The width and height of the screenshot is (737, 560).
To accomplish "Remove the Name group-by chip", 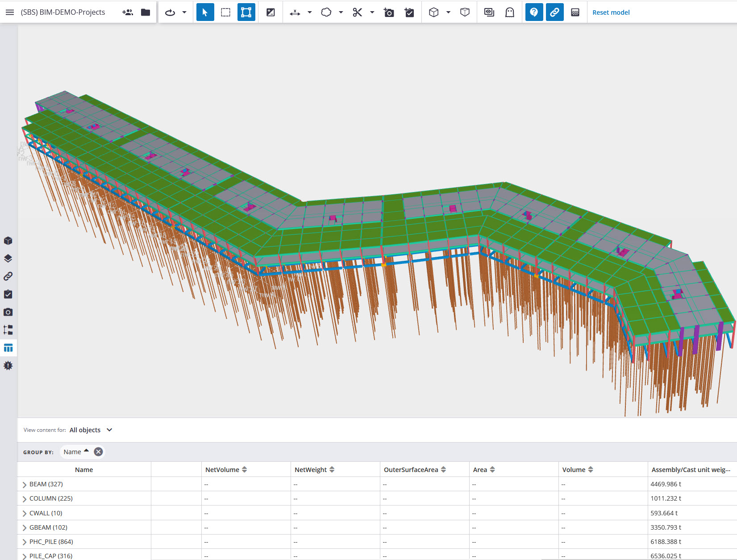I will pos(98,451).
